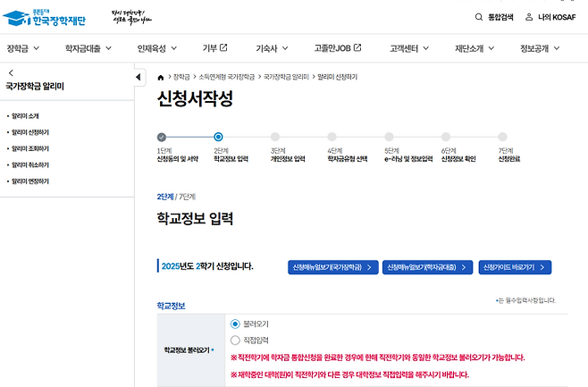Select the 직접입력 radio button
588x387 pixels.
click(x=235, y=341)
